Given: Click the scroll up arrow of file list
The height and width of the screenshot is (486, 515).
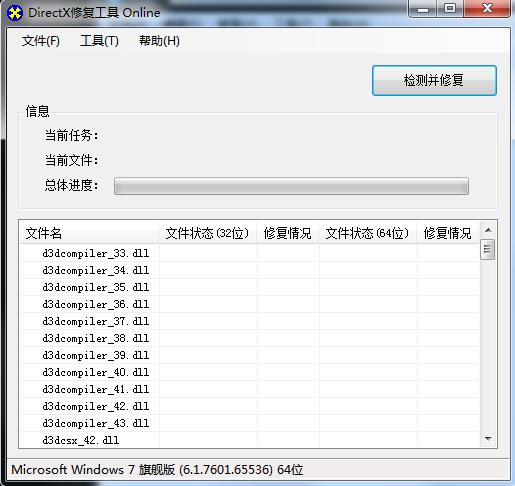Looking at the screenshot, I should pyautogui.click(x=488, y=230).
